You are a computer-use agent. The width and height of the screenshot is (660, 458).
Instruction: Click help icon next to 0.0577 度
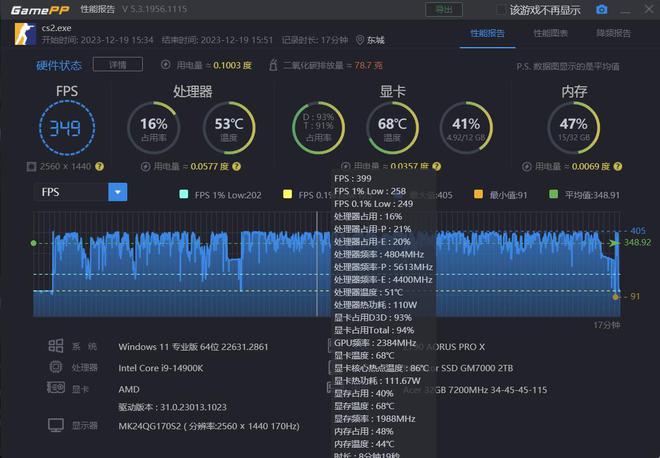tap(237, 167)
